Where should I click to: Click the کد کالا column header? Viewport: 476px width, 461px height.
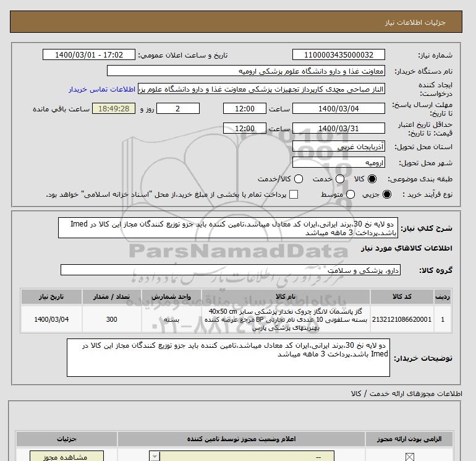(402, 296)
